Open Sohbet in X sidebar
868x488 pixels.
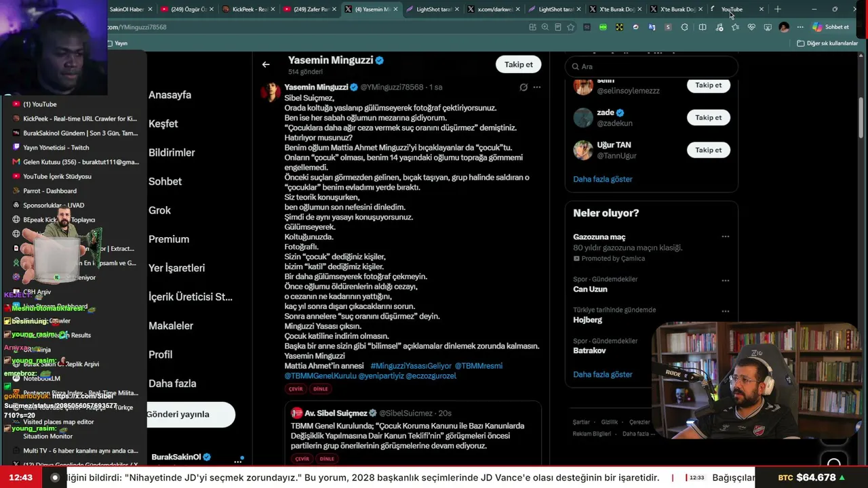click(165, 182)
